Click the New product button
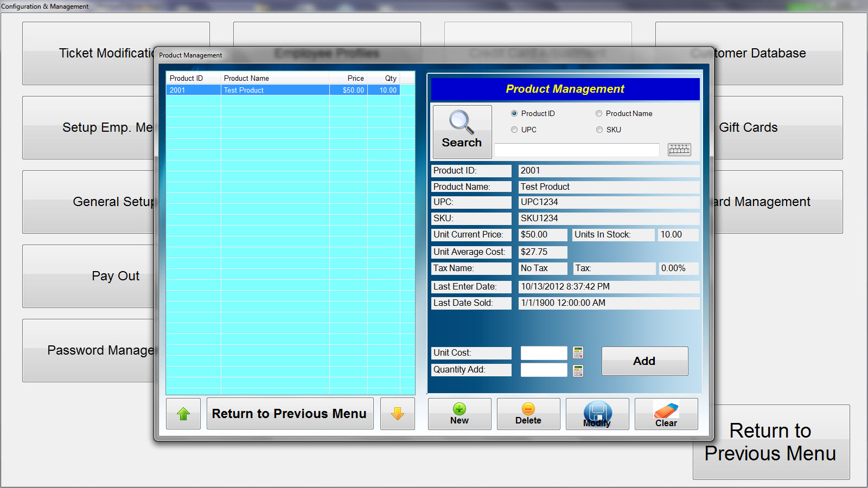 459,414
